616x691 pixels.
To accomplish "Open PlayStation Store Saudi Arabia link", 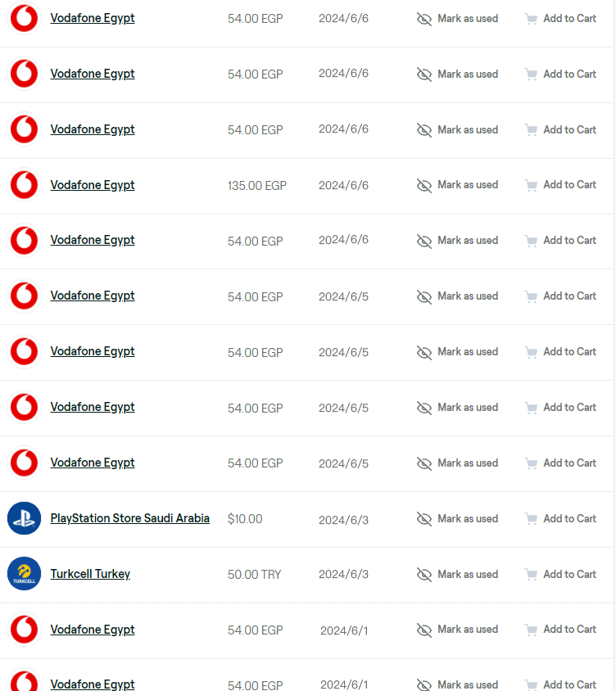I will click(x=129, y=518).
